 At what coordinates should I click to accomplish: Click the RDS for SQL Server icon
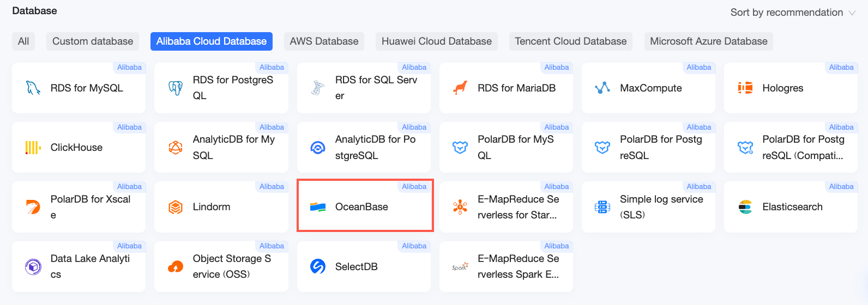(x=318, y=88)
